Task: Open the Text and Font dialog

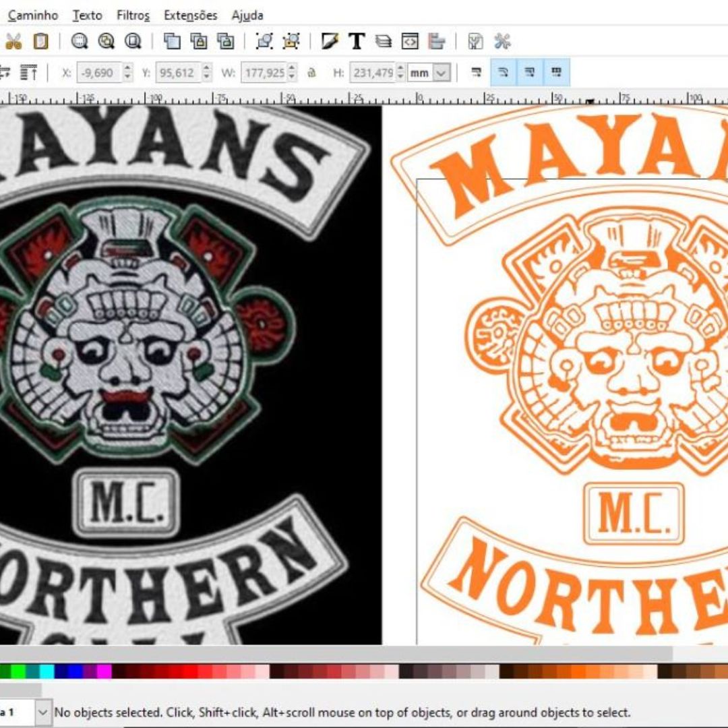Action: tap(357, 42)
